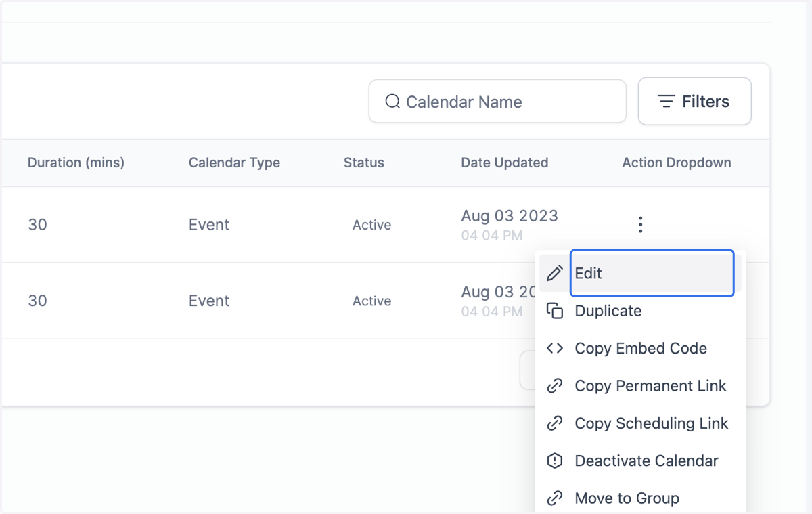Click the pencil icon beside Edit
This screenshot has width=812, height=514.
(555, 274)
